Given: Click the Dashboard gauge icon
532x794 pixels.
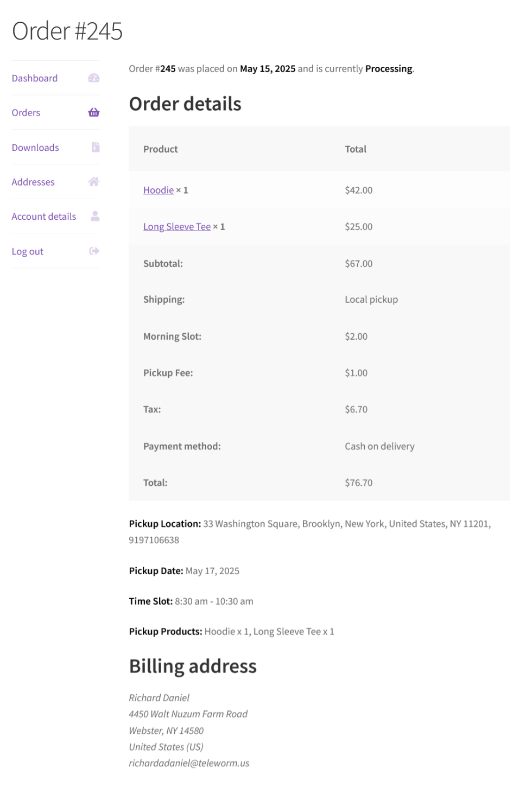Looking at the screenshot, I should pos(94,78).
